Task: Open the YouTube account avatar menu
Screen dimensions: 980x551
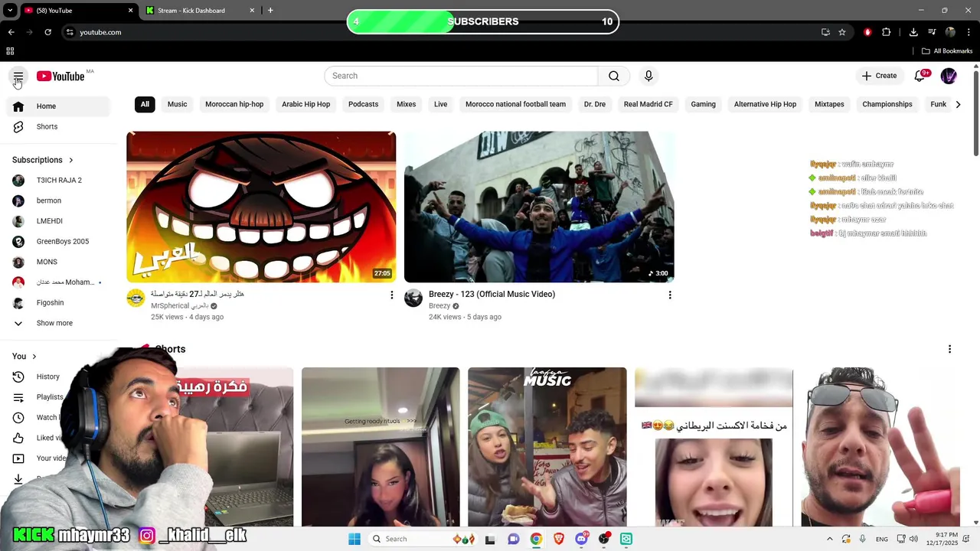Action: (949, 76)
